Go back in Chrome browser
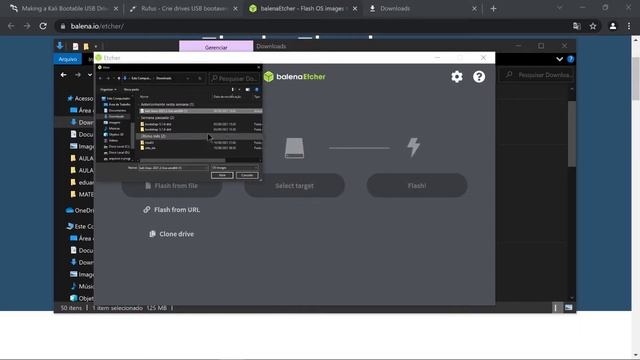Screen dimensions: 640x360 (11, 26)
